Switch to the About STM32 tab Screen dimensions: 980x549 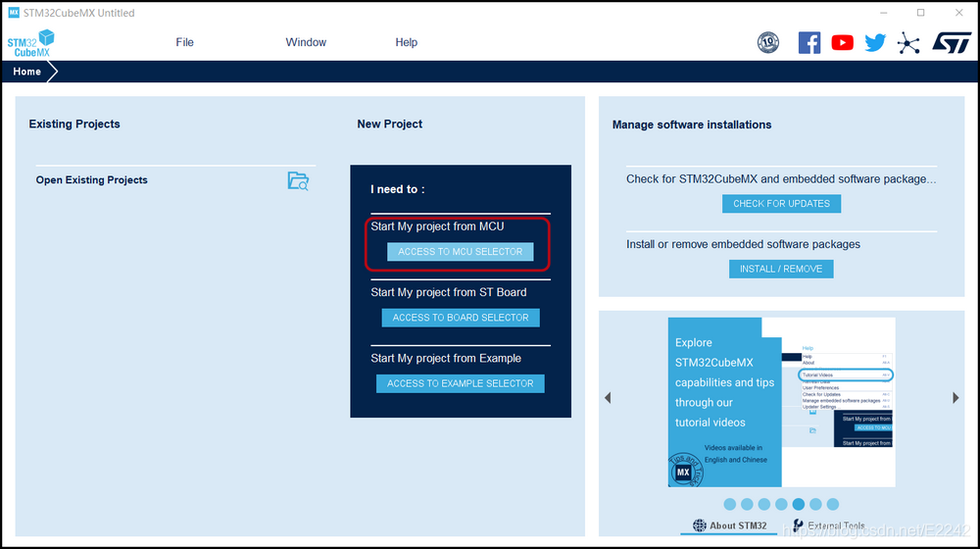click(x=729, y=525)
